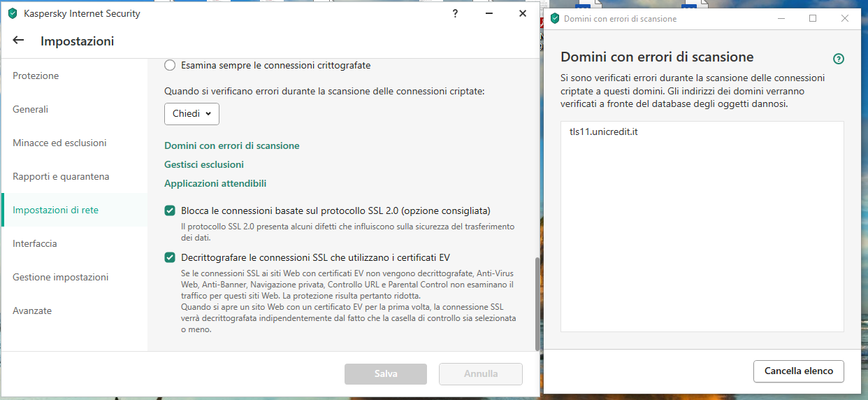Open the Chiedi dropdown
Image resolution: width=868 pixels, height=400 pixels.
pyautogui.click(x=191, y=113)
